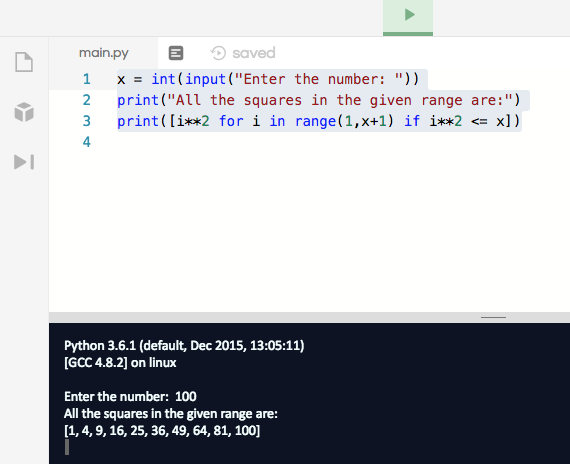
Task: Run the program with the green play button
Action: [408, 17]
